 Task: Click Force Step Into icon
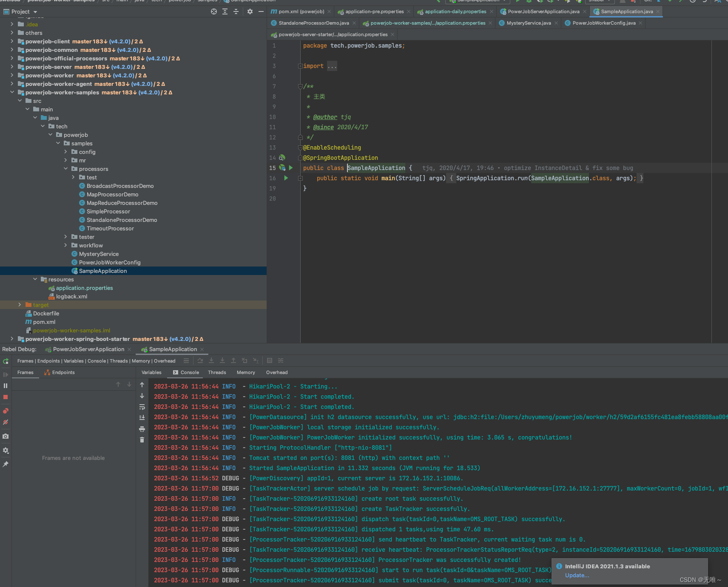pos(222,360)
